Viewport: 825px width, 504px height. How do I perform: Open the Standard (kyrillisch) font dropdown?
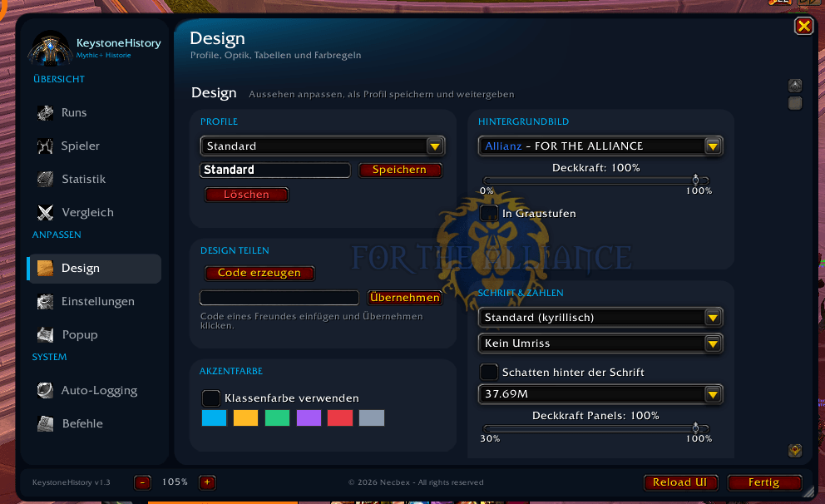(x=600, y=317)
